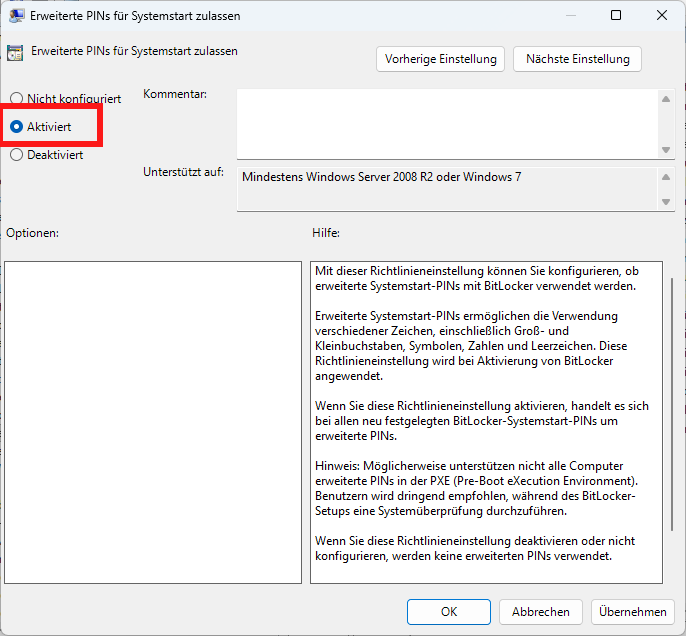Maximize the dialog window
Image resolution: width=686 pixels, height=636 pixels.
coord(616,15)
